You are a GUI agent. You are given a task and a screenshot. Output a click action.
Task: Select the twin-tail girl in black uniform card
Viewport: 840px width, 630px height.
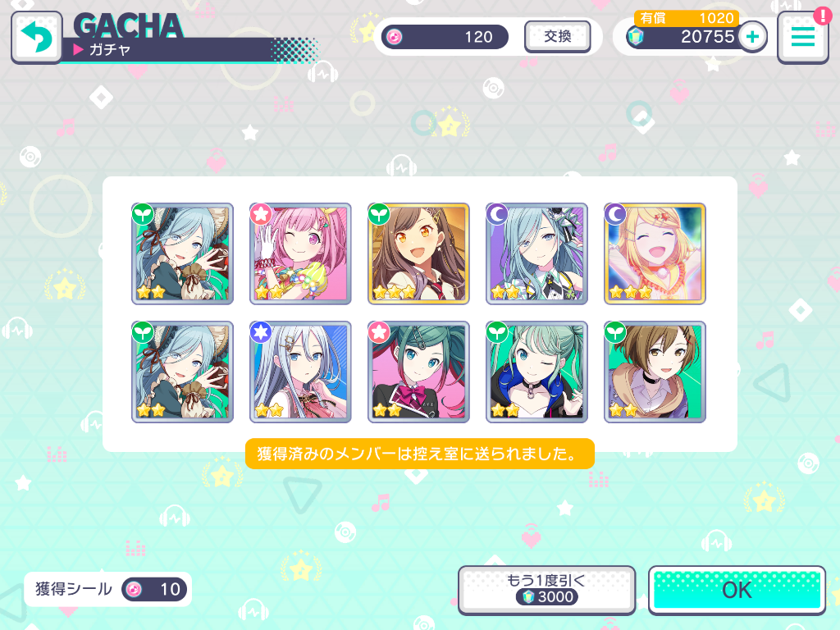tap(418, 372)
